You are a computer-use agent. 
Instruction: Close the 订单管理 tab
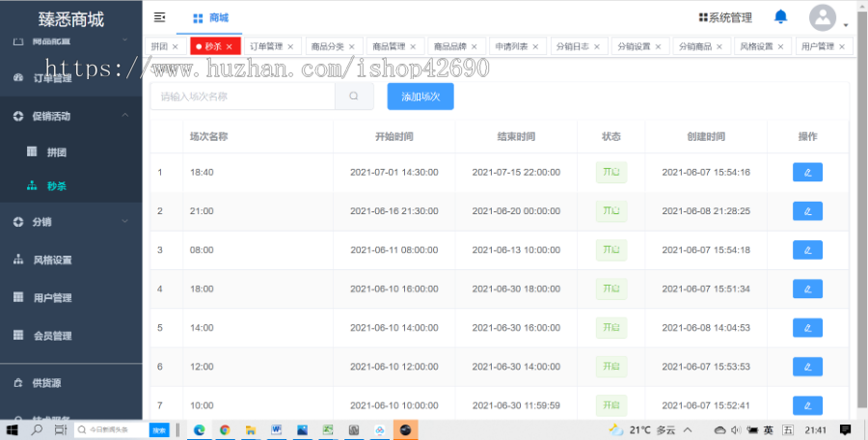[x=290, y=46]
